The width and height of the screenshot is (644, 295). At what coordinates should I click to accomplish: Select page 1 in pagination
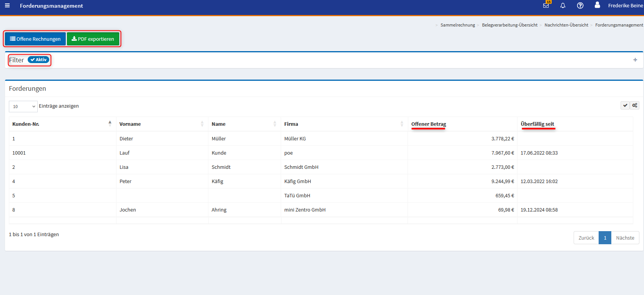605,238
